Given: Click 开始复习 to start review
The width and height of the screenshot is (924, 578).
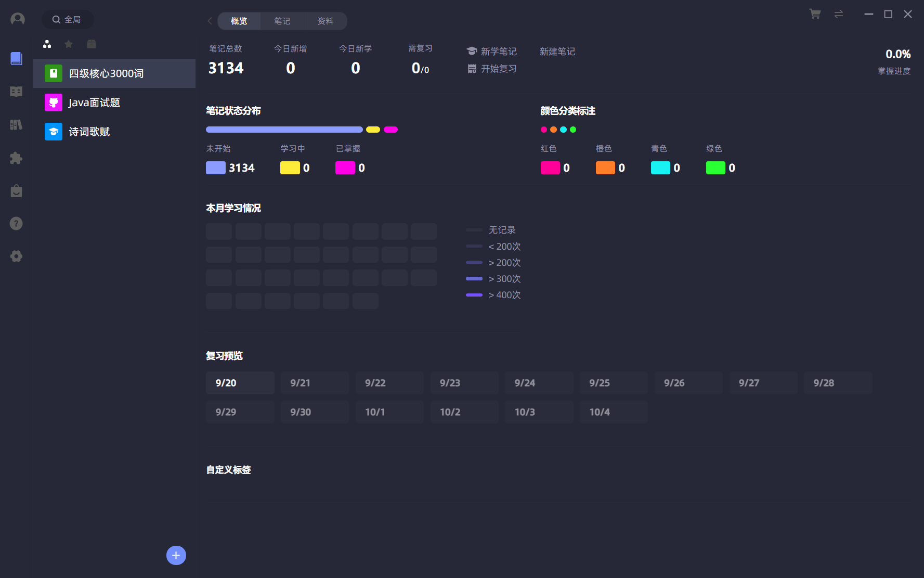Looking at the screenshot, I should (x=492, y=69).
